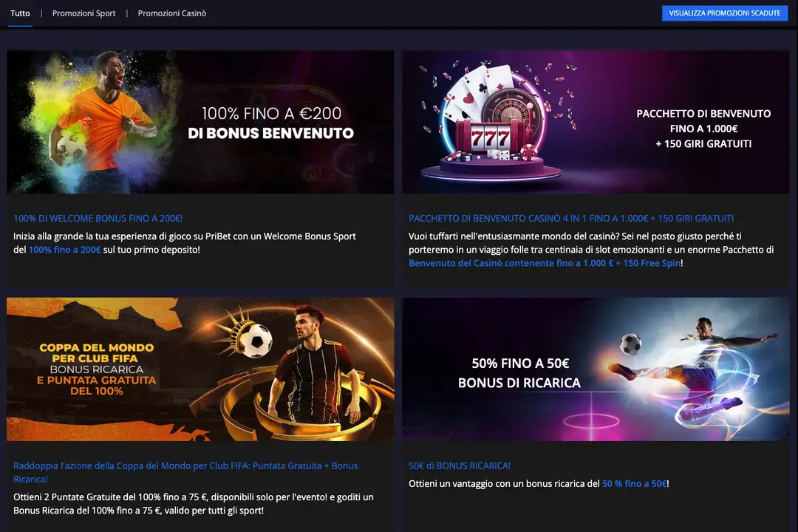Select the Tutto tab
Image resolution: width=798 pixels, height=532 pixels.
(20, 13)
